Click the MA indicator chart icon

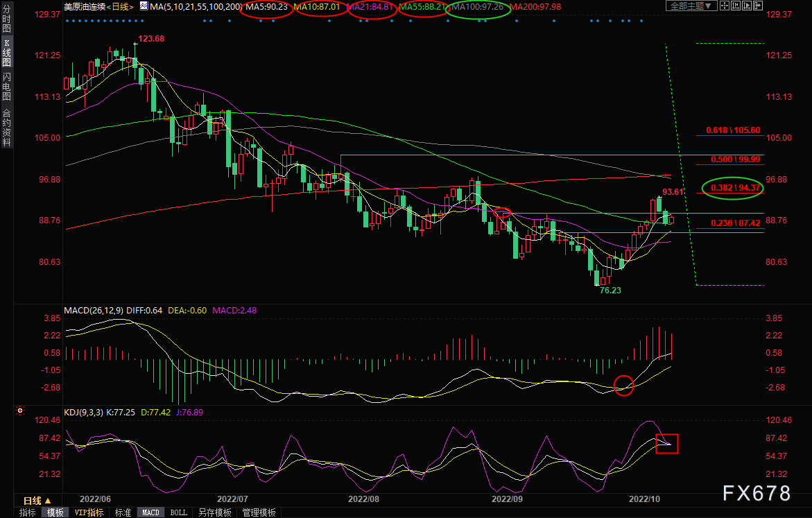144,6
